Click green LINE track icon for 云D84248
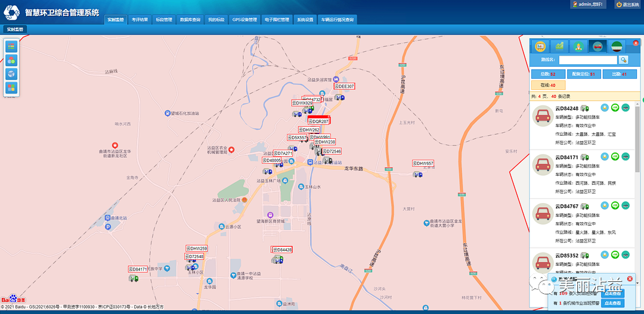644x314 pixels. point(615,108)
